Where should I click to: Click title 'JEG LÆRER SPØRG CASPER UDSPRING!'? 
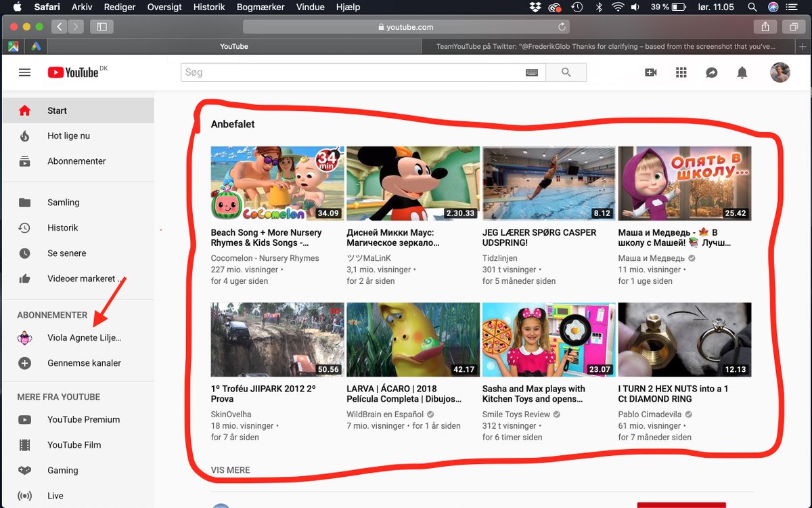click(x=539, y=238)
